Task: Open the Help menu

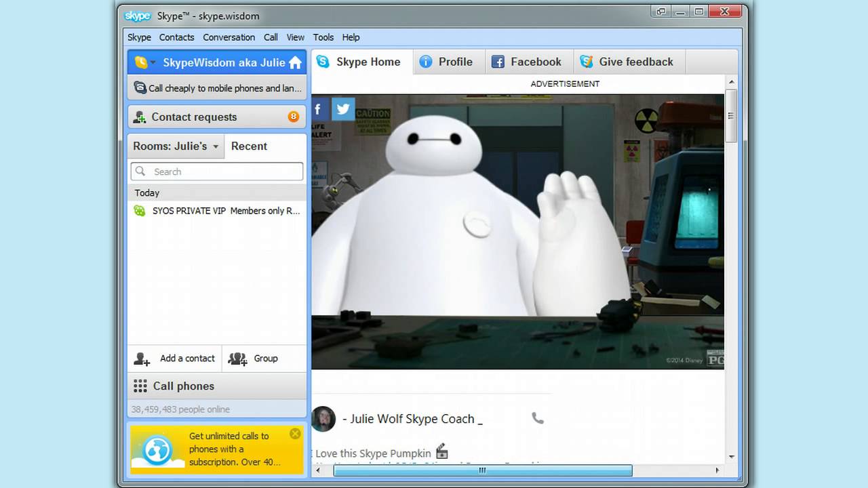Action: 351,37
